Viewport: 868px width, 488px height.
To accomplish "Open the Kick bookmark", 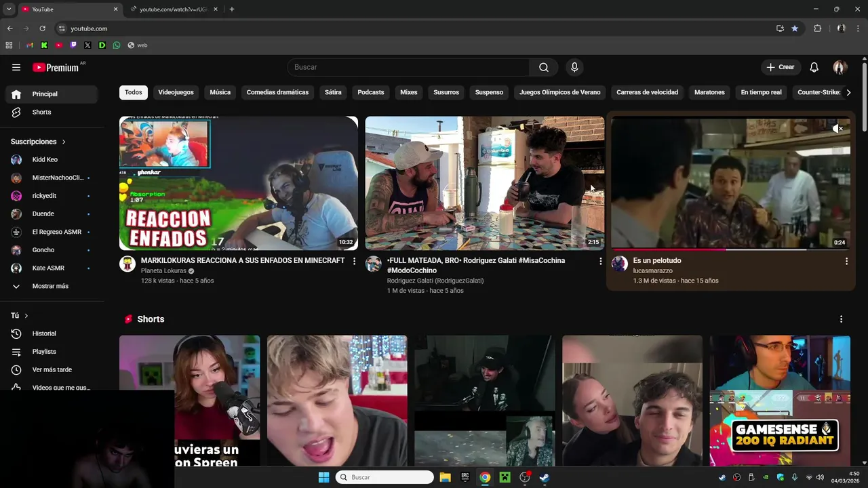I will [x=44, y=45].
